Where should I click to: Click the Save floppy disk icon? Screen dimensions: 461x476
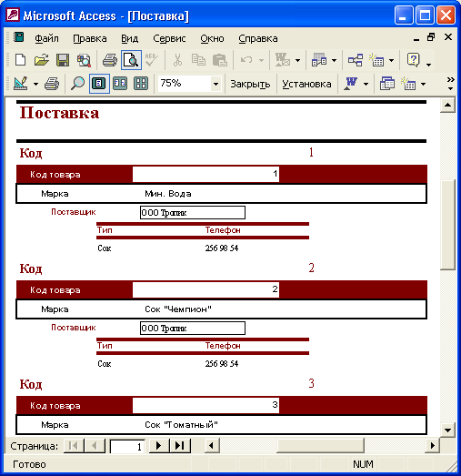point(63,60)
